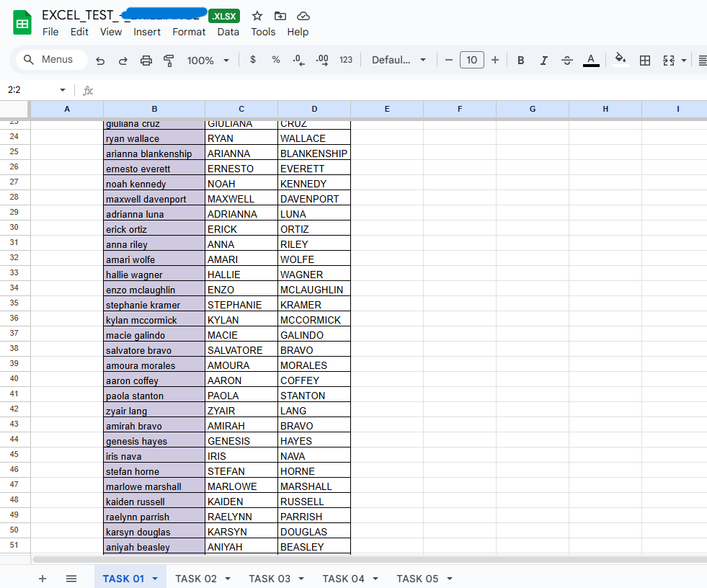The image size is (707, 588).
Task: Open the File menu
Action: point(50,32)
